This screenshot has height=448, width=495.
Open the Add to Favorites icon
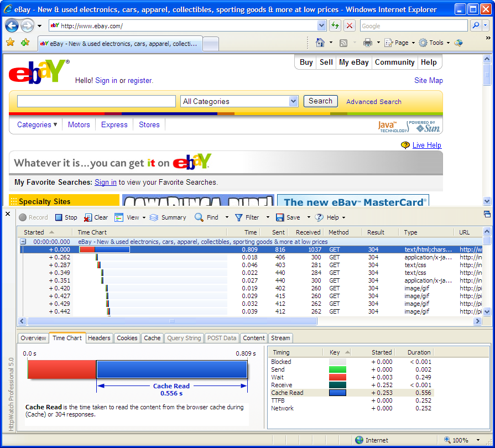(x=25, y=43)
